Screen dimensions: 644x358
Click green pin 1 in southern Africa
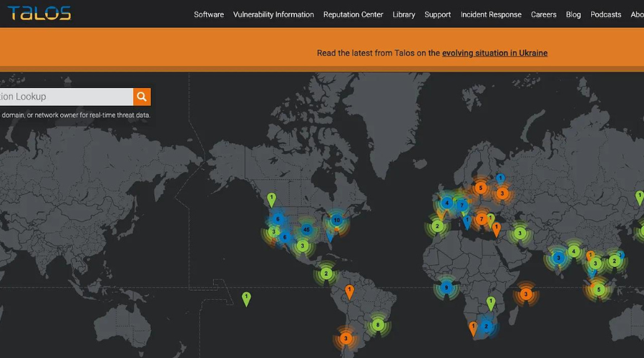coord(491,304)
